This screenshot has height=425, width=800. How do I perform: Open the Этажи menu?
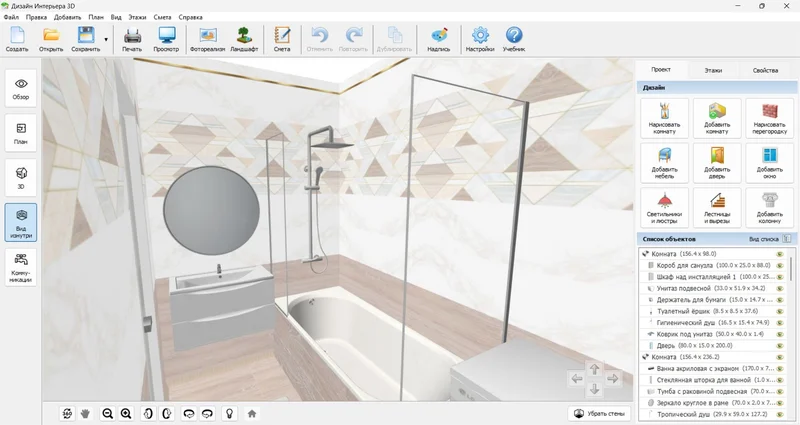[x=137, y=17]
